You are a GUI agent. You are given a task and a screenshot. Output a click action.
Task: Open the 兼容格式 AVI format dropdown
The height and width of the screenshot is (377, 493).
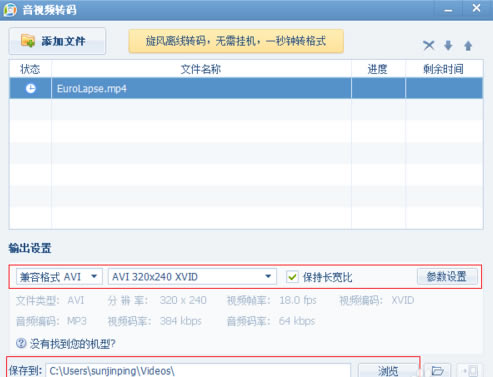[x=59, y=277]
